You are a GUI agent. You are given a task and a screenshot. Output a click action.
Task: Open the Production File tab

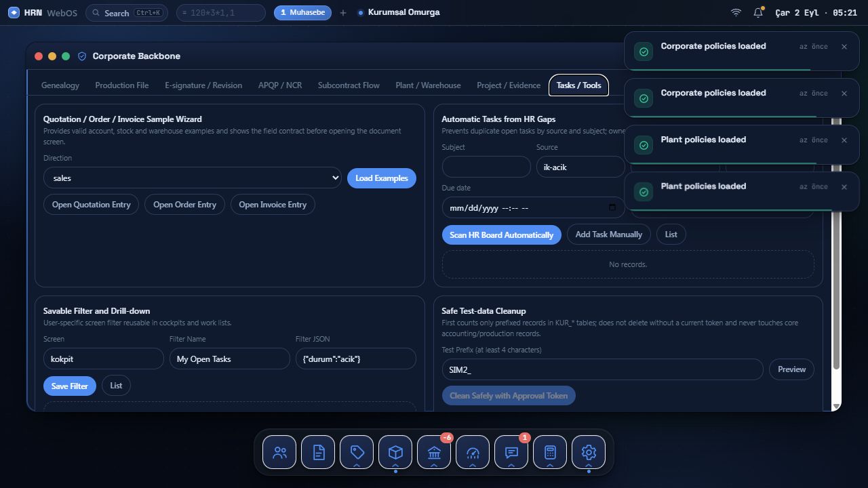pos(122,85)
